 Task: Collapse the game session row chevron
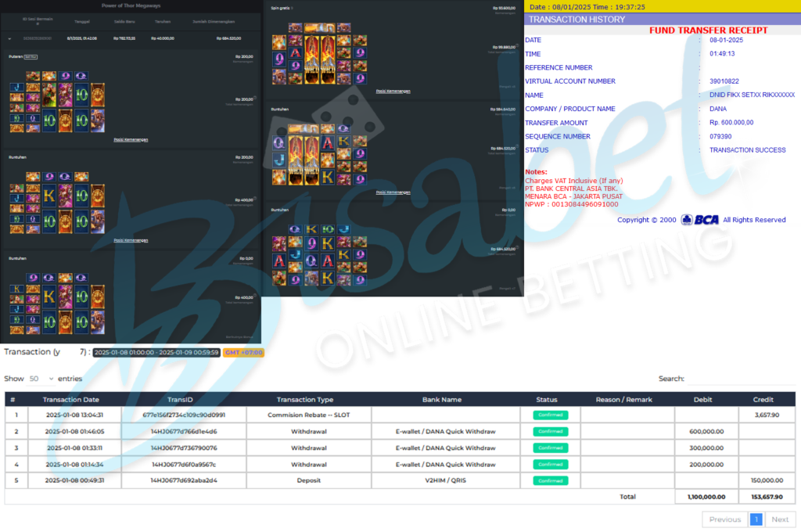click(x=9, y=38)
